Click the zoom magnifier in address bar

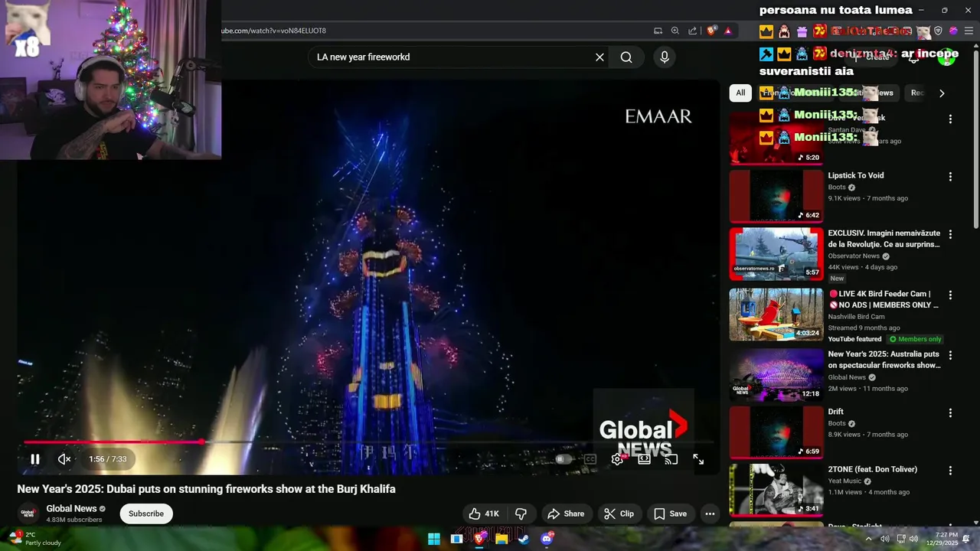675,31
